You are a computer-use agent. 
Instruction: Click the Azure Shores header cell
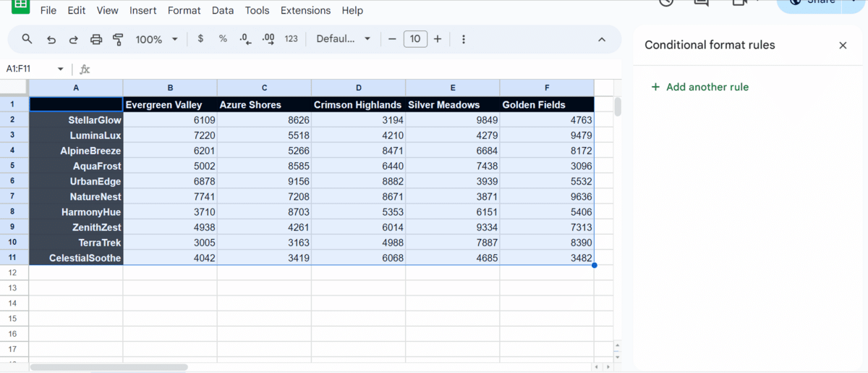click(264, 105)
